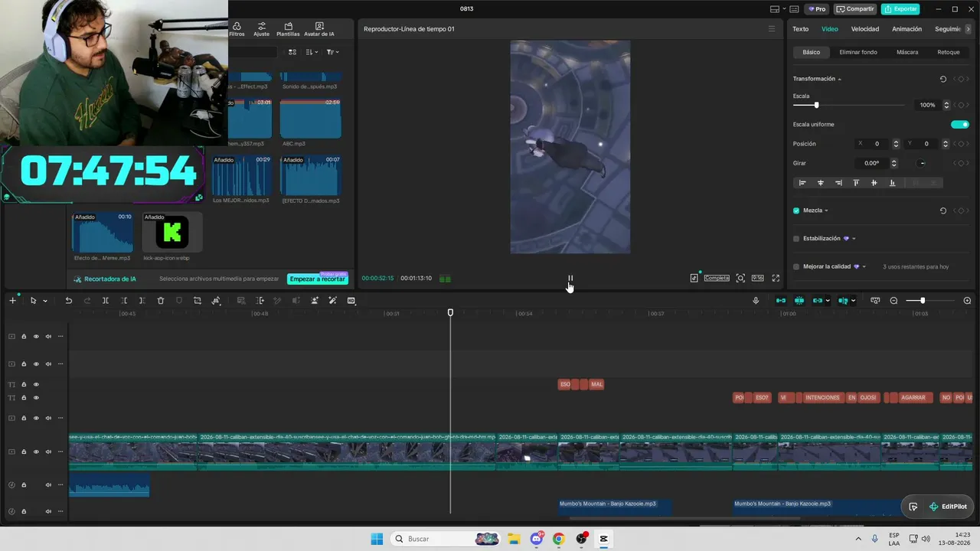The width and height of the screenshot is (980, 551).
Task: Open the Eliminar fondo sub-tab
Action: tap(858, 52)
